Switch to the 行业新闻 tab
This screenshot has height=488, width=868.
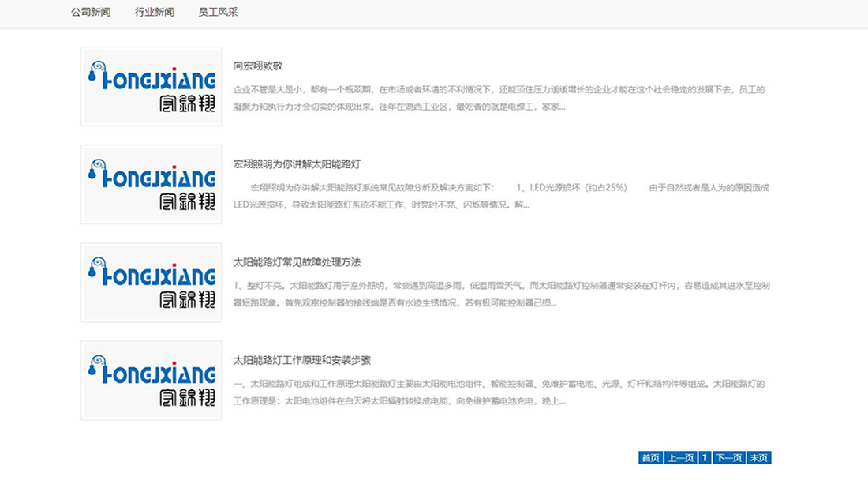[x=155, y=13]
